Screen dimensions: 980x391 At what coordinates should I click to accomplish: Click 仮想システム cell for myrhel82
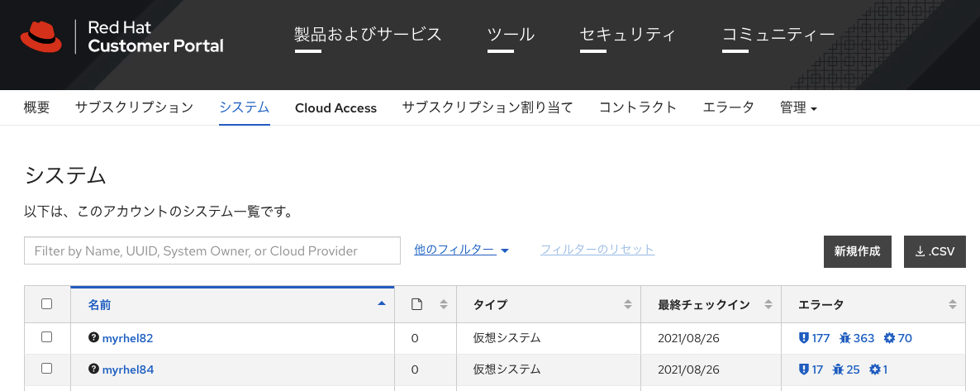pos(507,338)
